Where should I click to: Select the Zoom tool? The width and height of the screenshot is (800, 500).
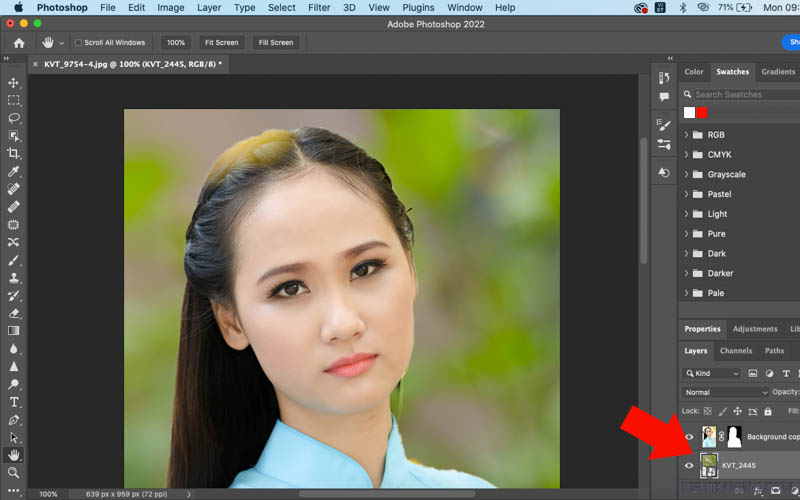click(x=14, y=473)
